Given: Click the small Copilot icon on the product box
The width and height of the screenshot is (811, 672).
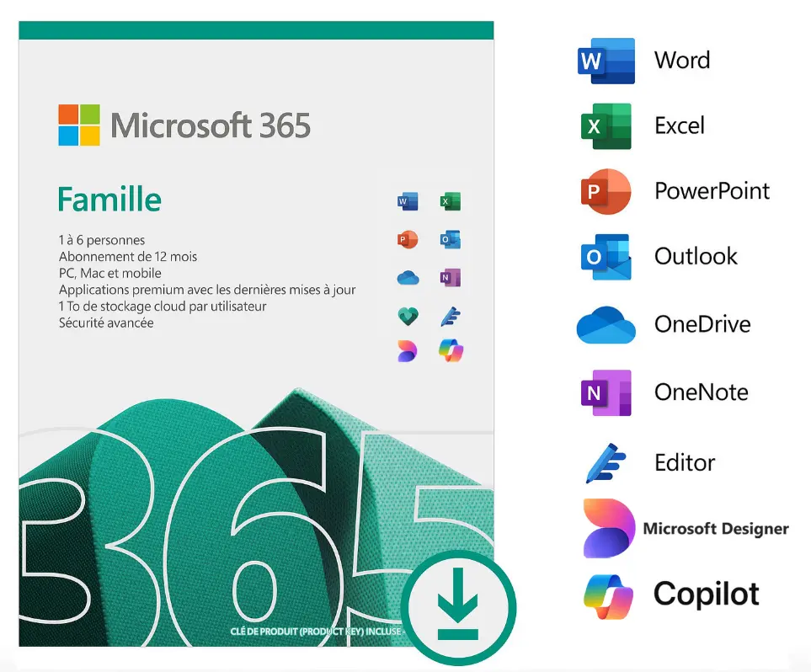Looking at the screenshot, I should (x=451, y=351).
